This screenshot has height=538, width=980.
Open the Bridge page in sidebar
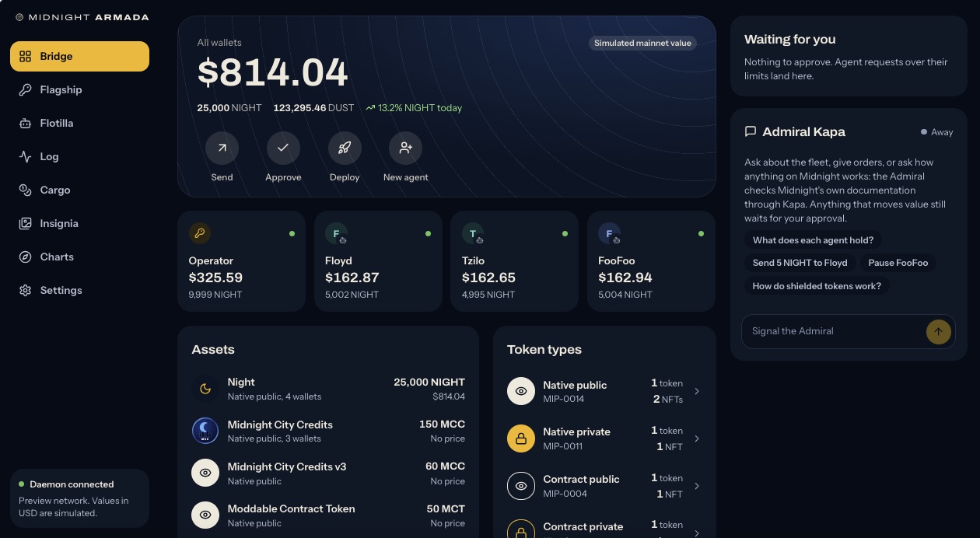(x=79, y=56)
